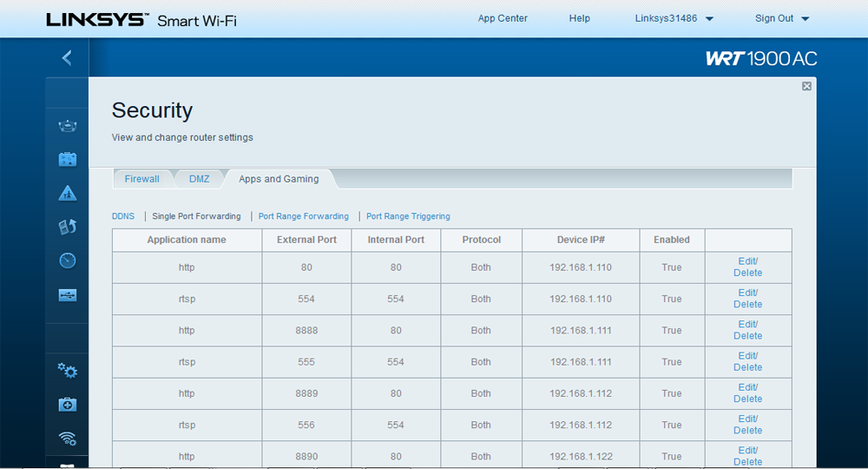Open Wireless settings Wi-Fi icon

click(x=68, y=439)
